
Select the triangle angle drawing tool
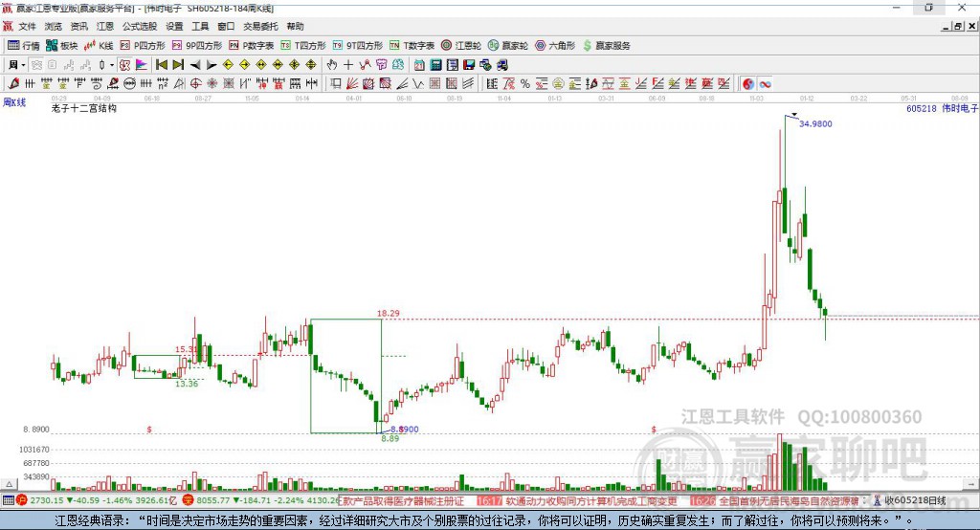click(179, 84)
